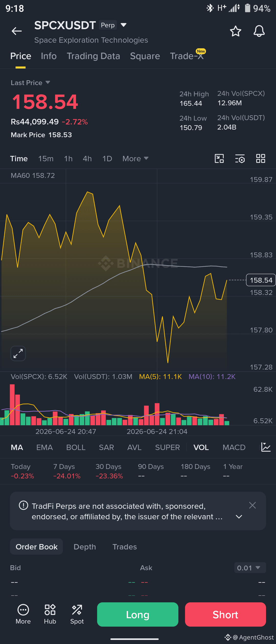Screen dimensions: 276x644
Task: Tap the 24h Low value 150.79
Action: [191, 128]
